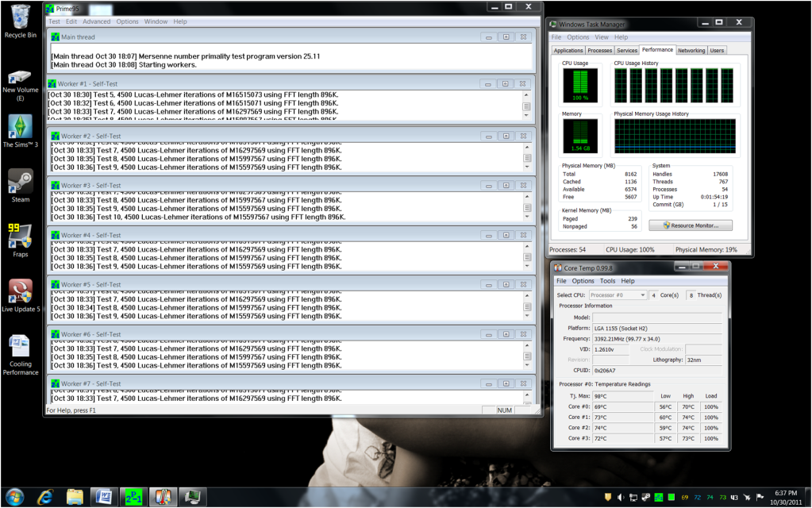The image size is (812, 508).
Task: Click the Worker #3 window icon
Action: [x=55, y=186]
